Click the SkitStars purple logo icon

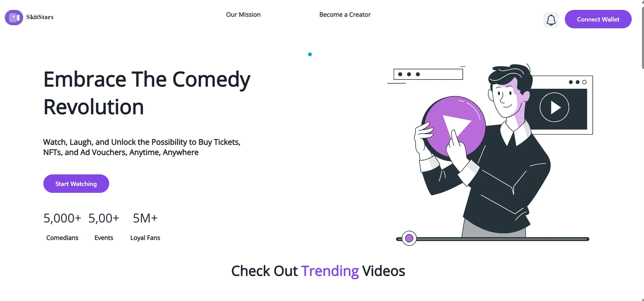14,17
